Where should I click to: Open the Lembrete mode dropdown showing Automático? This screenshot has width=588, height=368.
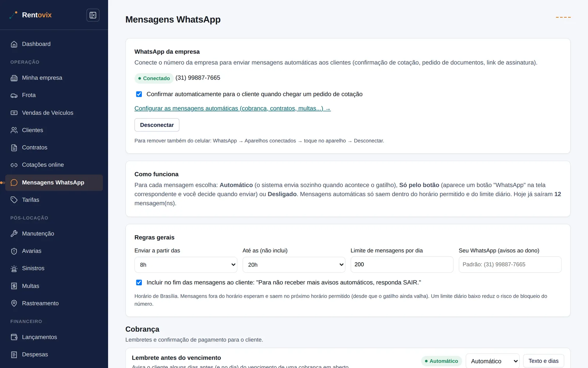(492, 361)
